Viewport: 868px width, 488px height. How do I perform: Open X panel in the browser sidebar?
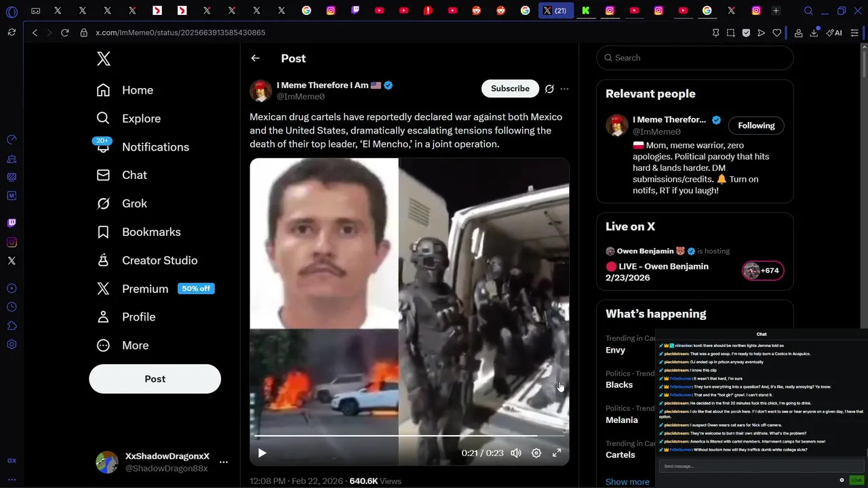(12, 261)
